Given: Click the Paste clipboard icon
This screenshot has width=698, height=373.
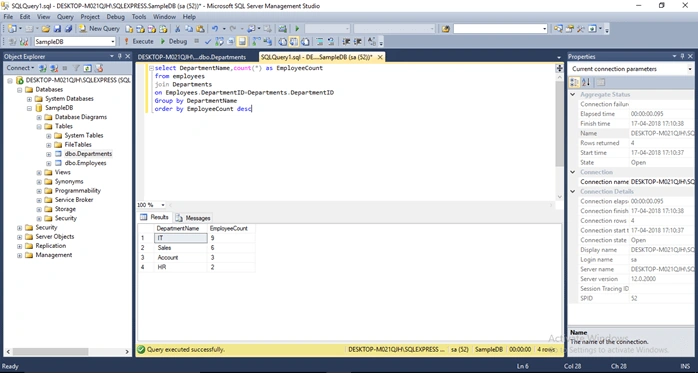Looking at the screenshot, I should pyautogui.click(x=200, y=28).
